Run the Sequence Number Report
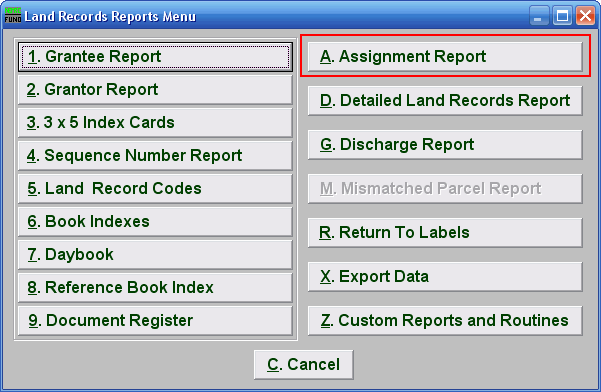 tap(155, 156)
